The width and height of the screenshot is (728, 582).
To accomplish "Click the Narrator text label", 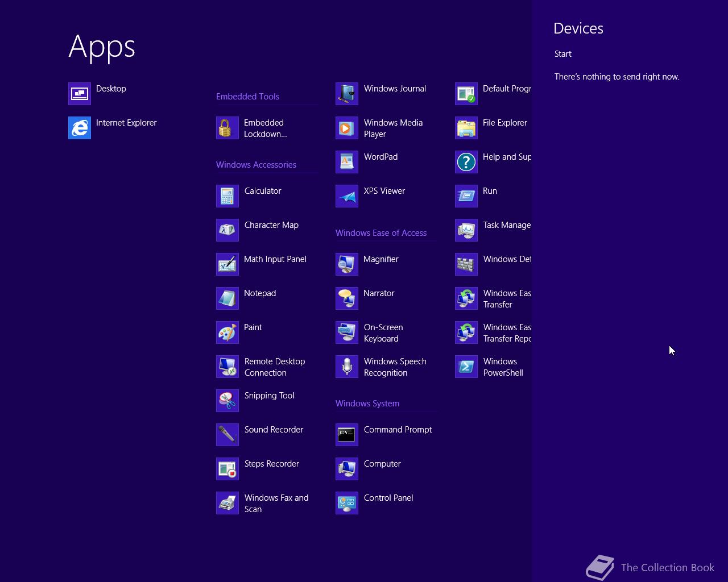I will pyautogui.click(x=379, y=293).
